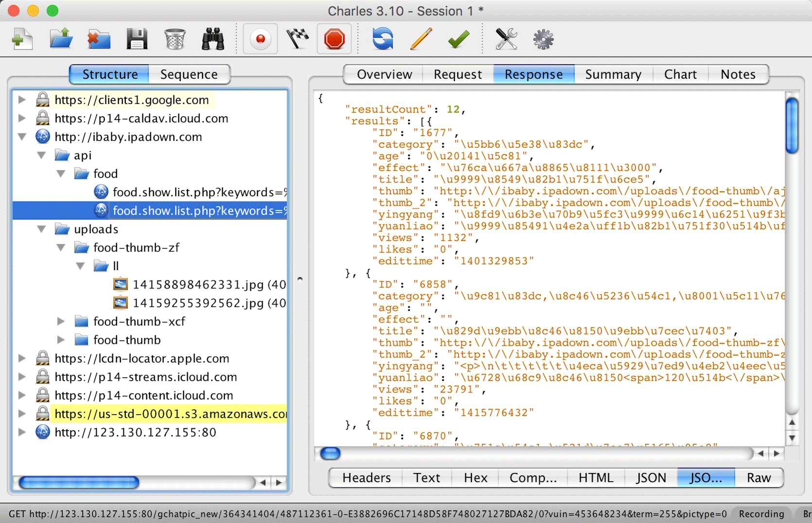812x523 pixels.
Task: Open the Notes tab
Action: (738, 74)
